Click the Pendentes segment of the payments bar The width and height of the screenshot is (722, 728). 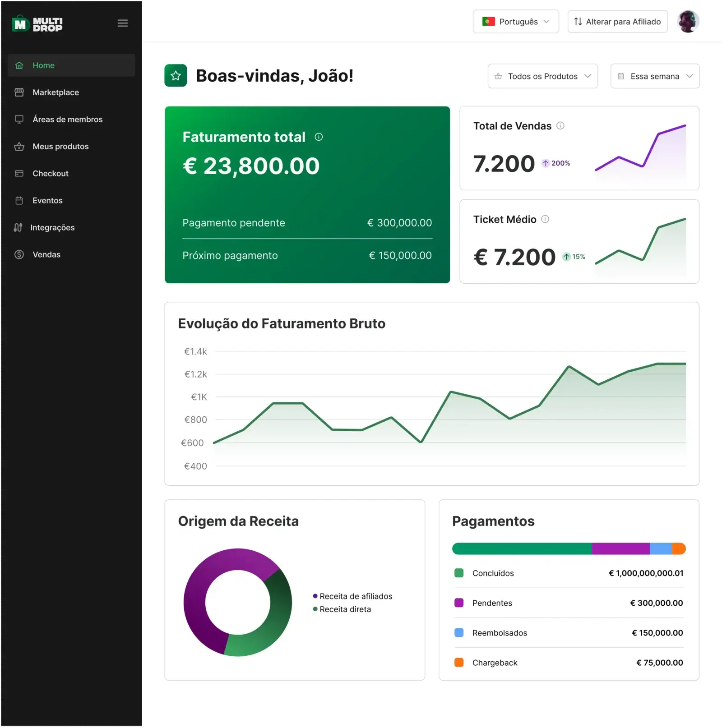click(620, 548)
